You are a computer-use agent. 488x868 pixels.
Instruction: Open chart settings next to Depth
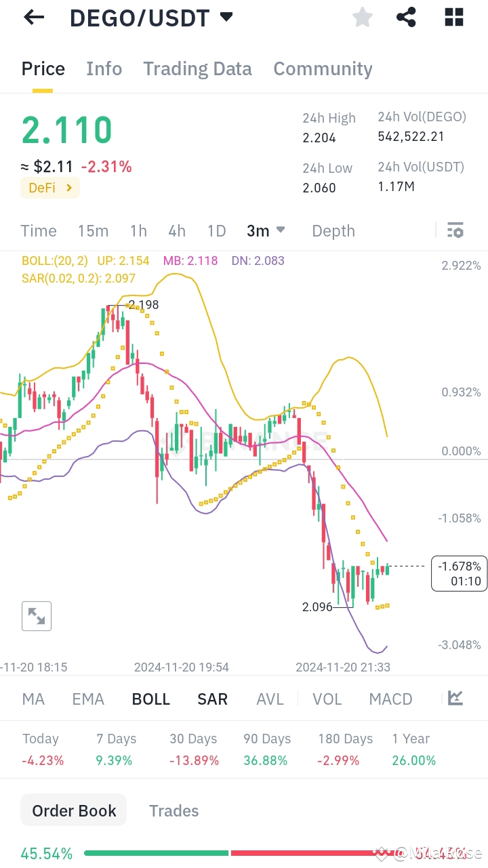(x=455, y=230)
